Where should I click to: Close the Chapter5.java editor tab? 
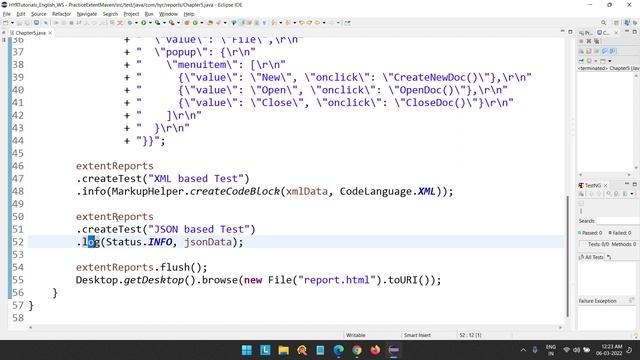(50, 33)
